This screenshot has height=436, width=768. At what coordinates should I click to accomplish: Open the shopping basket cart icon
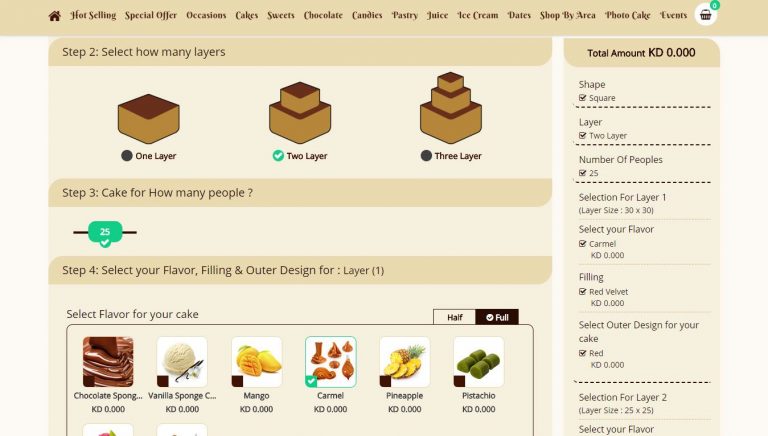(705, 15)
